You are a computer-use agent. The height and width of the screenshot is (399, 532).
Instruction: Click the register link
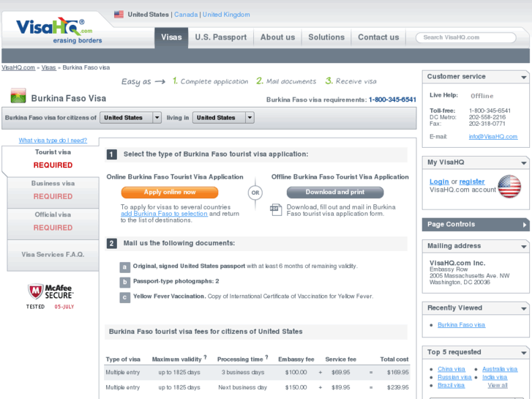pos(472,182)
